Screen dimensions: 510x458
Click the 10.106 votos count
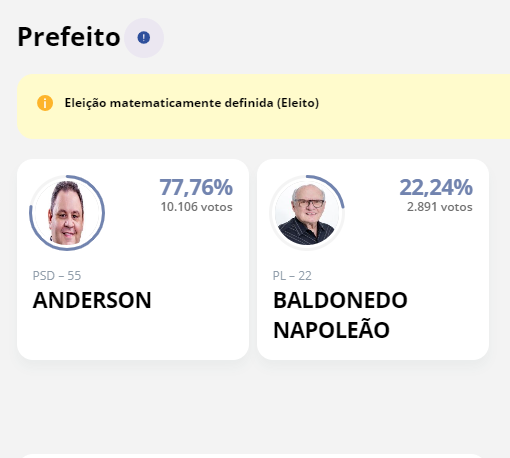196,207
